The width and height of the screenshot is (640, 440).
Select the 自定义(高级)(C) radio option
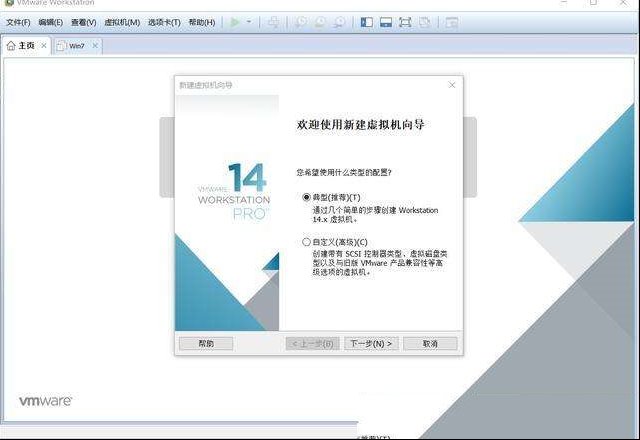coord(306,242)
